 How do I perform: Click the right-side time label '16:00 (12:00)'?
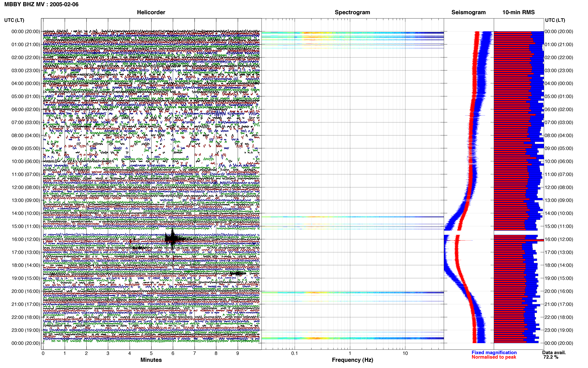coord(559,239)
